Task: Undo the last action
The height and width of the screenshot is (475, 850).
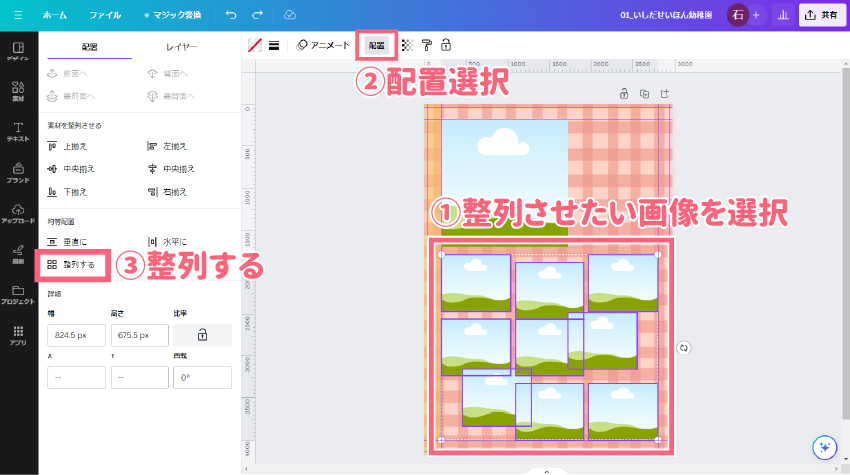Action: pos(231,15)
